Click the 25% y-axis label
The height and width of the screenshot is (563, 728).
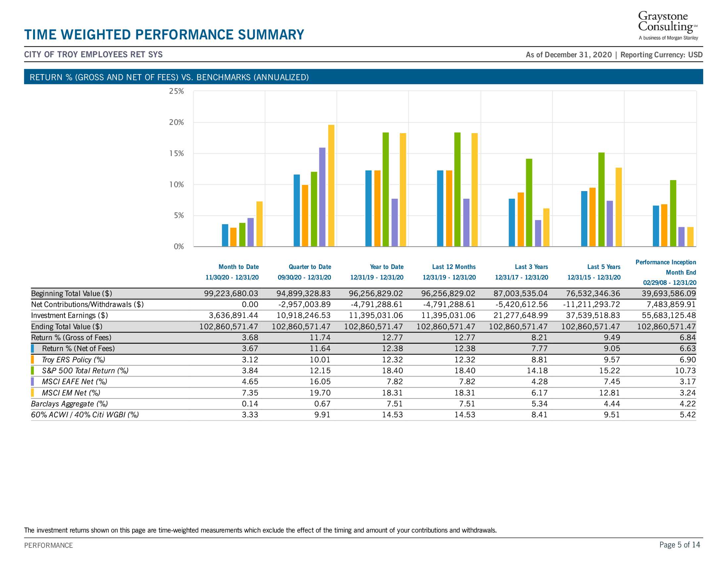[176, 91]
